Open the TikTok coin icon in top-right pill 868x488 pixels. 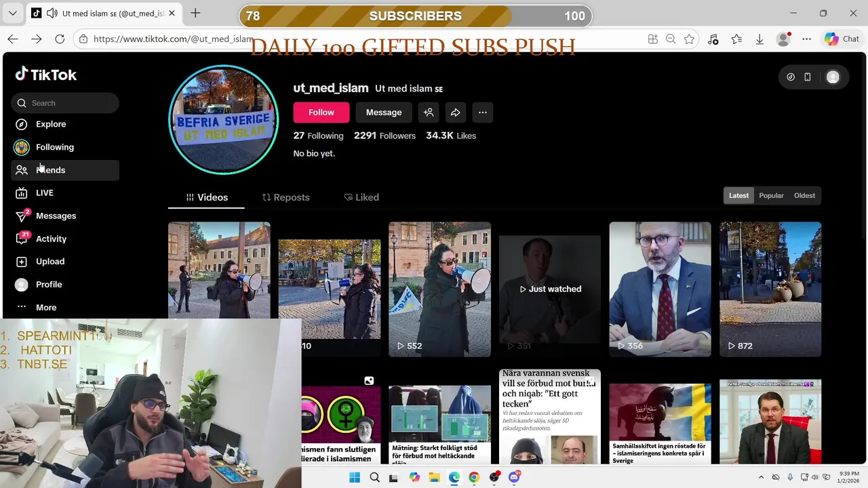click(791, 77)
